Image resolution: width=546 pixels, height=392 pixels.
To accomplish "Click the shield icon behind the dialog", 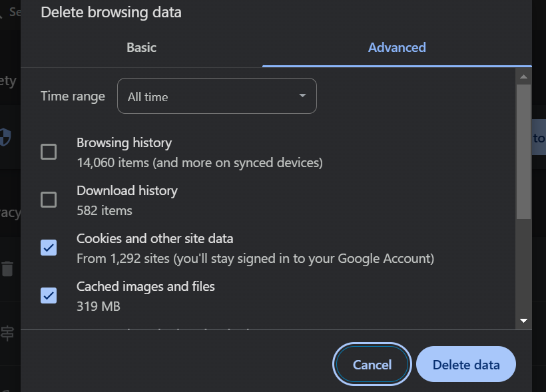I will coord(5,137).
